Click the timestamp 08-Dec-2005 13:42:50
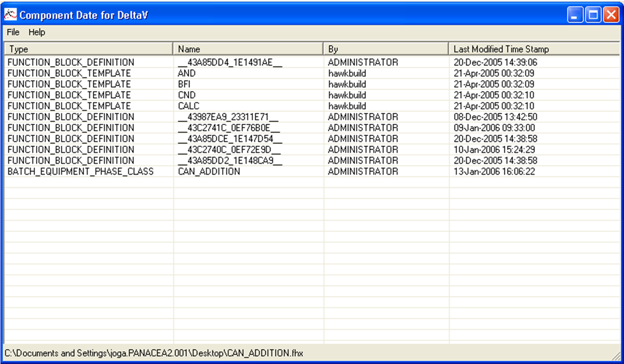The image size is (624, 364). 496,117
